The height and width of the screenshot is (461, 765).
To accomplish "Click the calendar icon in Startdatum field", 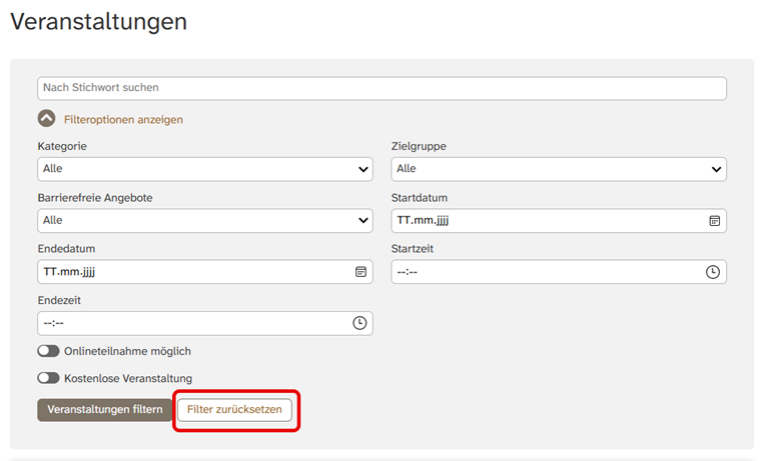I will click(714, 220).
